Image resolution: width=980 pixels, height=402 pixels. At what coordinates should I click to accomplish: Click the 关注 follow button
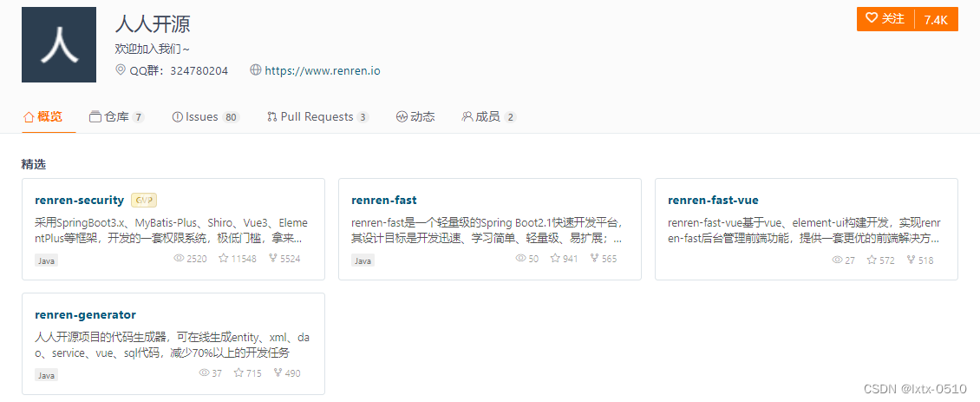[885, 19]
